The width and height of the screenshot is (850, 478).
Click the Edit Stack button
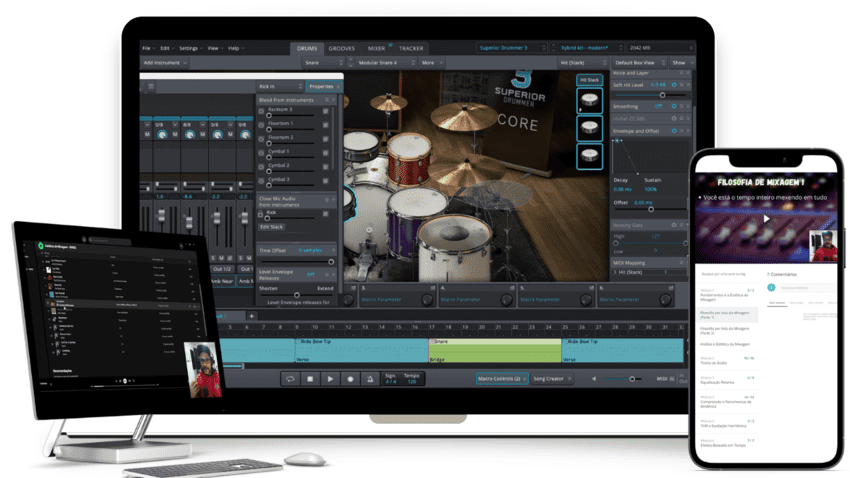[272, 227]
